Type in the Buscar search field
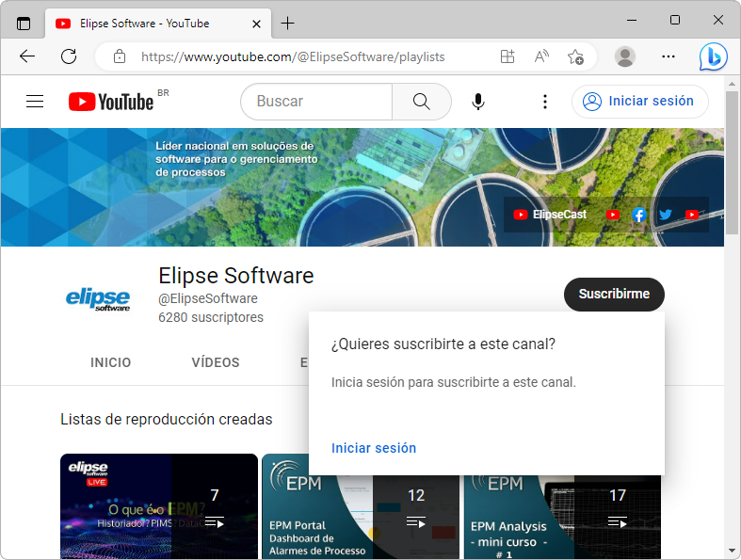 [315, 102]
